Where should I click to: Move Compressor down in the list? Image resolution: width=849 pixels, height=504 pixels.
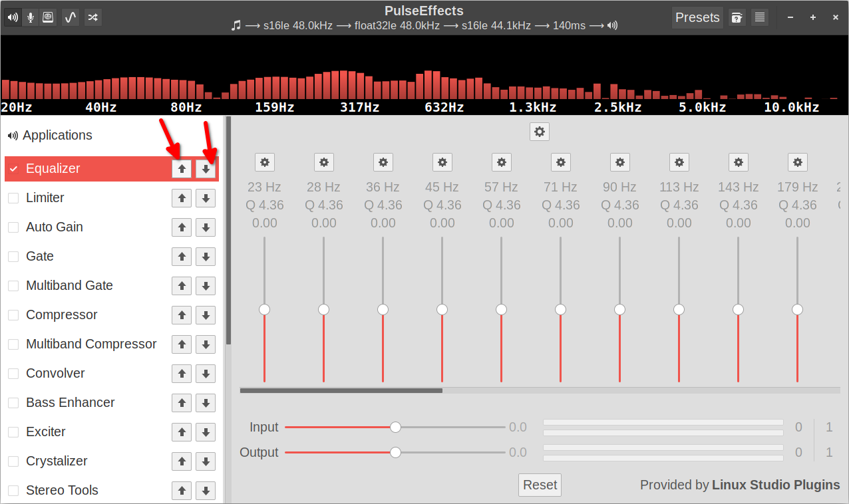click(206, 315)
